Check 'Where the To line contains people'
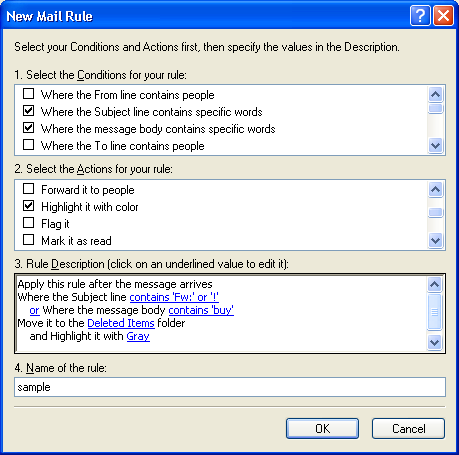Screen dimensions: 459x455 29,145
